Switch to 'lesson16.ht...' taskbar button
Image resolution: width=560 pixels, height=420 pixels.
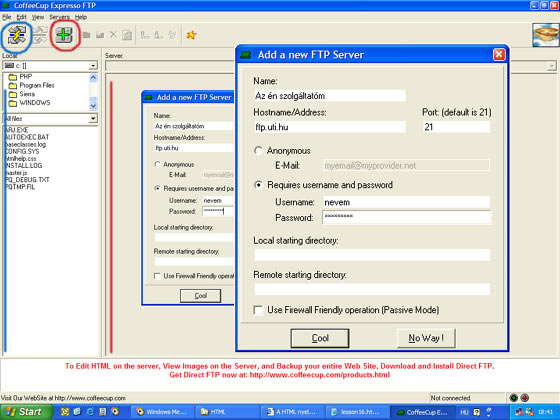356,412
